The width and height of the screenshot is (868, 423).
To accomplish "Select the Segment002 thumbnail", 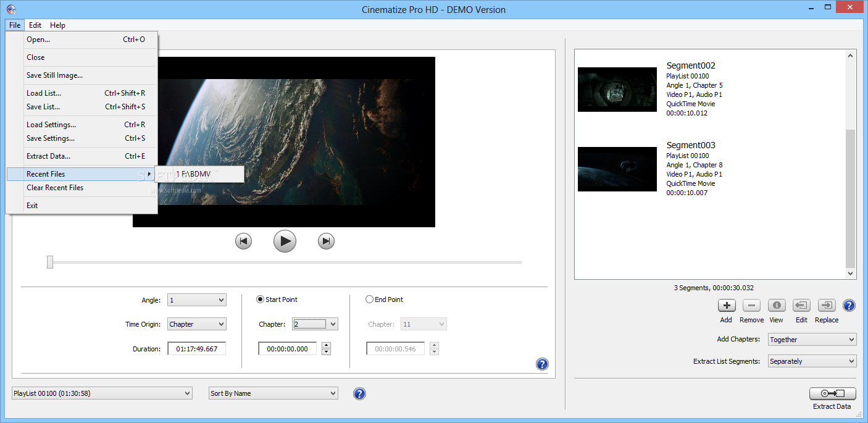I will 617,90.
